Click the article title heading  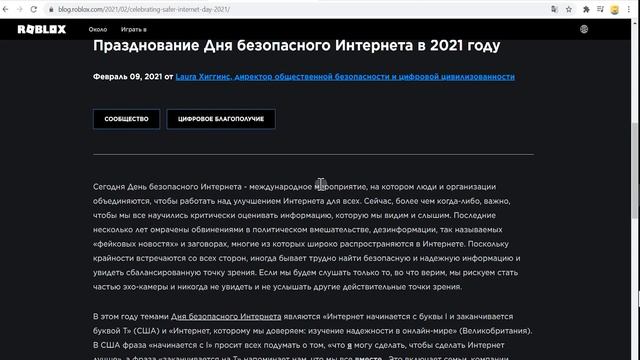pos(296,45)
